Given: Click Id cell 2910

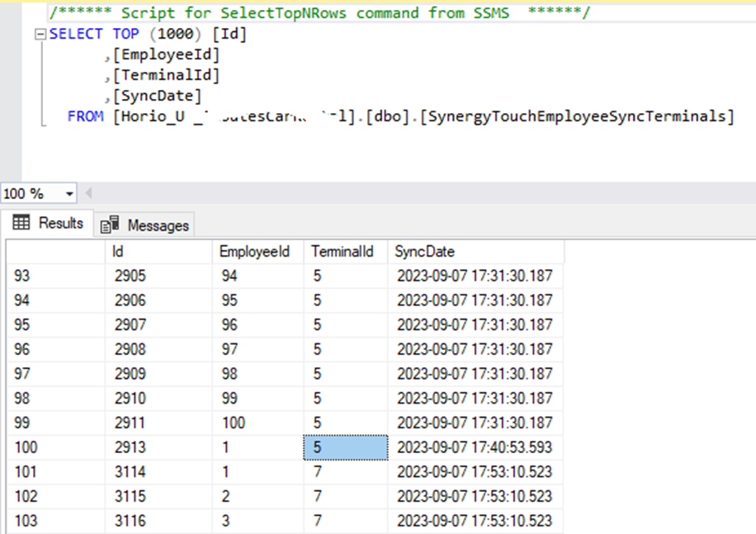Looking at the screenshot, I should coord(158,399).
